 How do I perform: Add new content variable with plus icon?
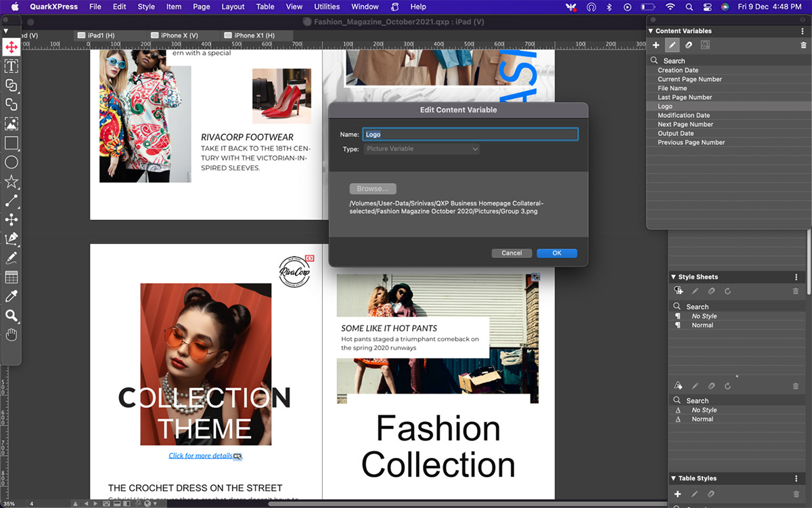click(656, 45)
